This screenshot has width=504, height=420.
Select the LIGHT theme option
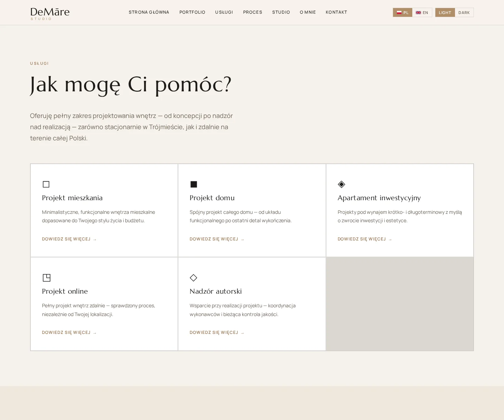point(445,13)
